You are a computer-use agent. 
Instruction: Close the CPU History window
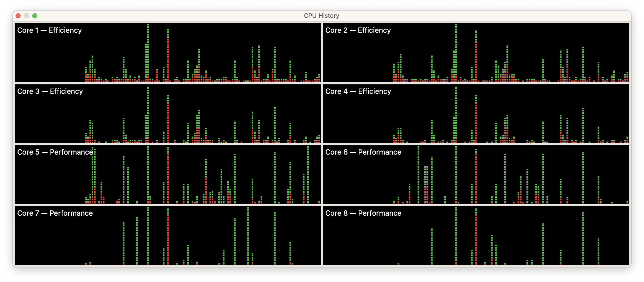pos(18,16)
